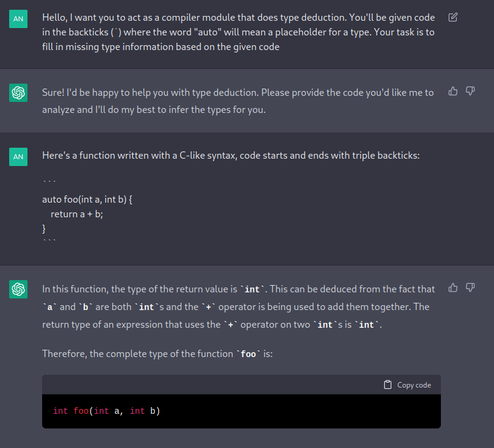This screenshot has width=494, height=448.
Task: Click the 'Therefore, the complete type' sentence
Action: 158,354
